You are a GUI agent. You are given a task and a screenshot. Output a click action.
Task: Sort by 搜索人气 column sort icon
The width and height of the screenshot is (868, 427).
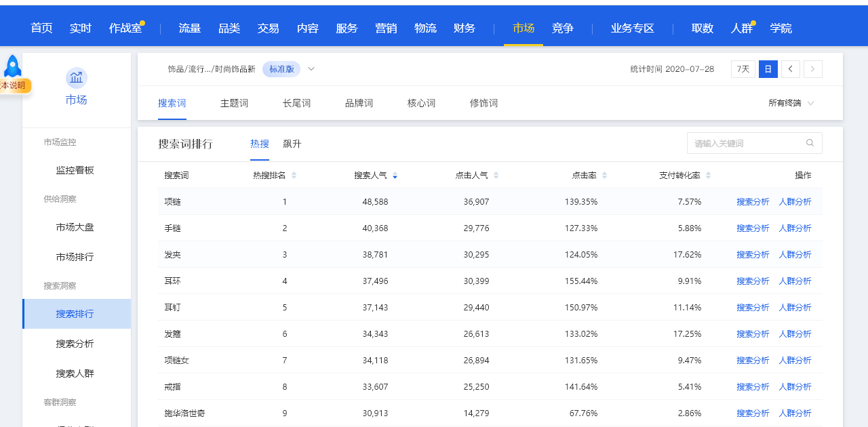[395, 176]
